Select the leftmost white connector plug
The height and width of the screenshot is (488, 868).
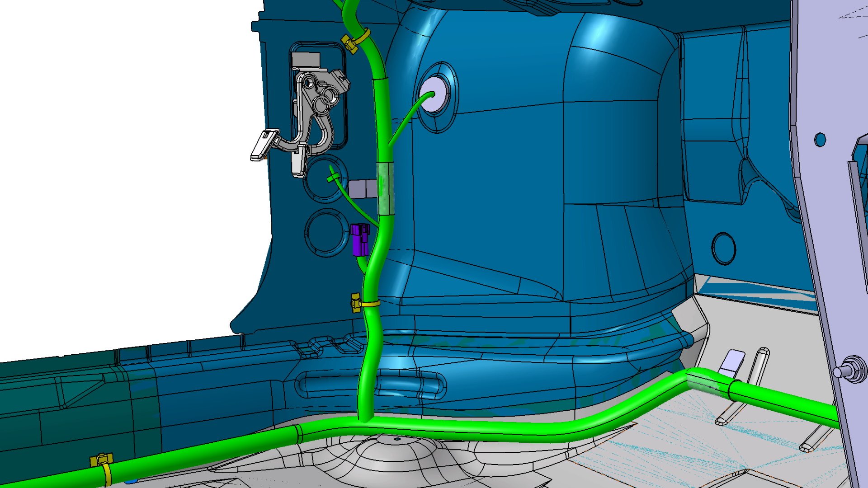[x=264, y=145]
